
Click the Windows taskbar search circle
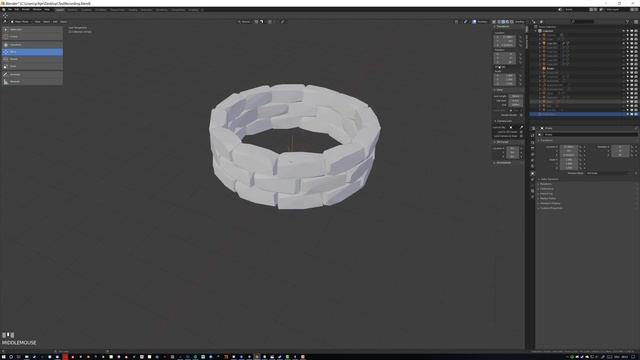click(11, 357)
